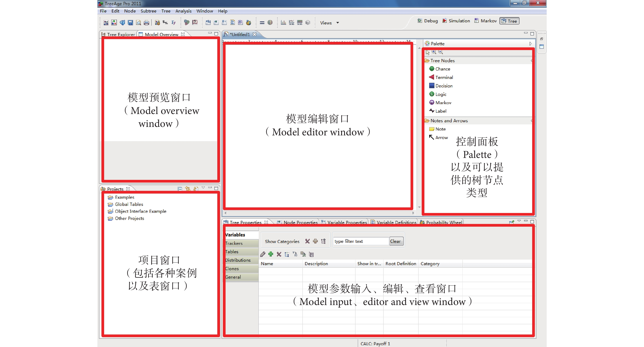The width and height of the screenshot is (644, 347).
Task: Toggle Show Categories option
Action: 282,241
